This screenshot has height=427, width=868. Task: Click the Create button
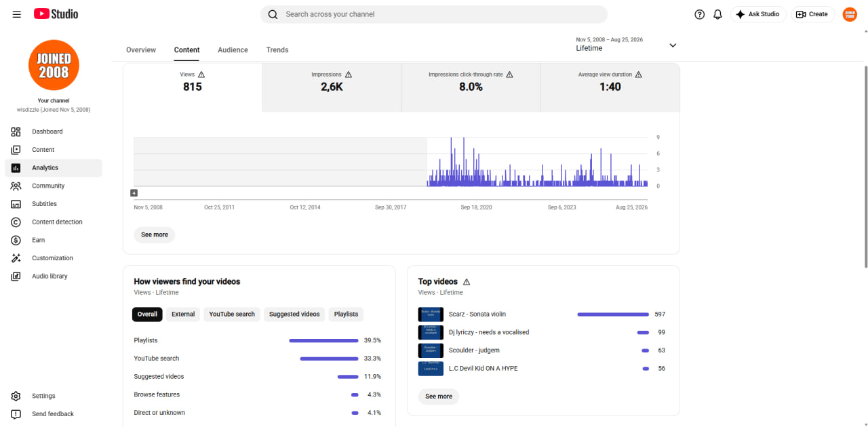tap(812, 14)
